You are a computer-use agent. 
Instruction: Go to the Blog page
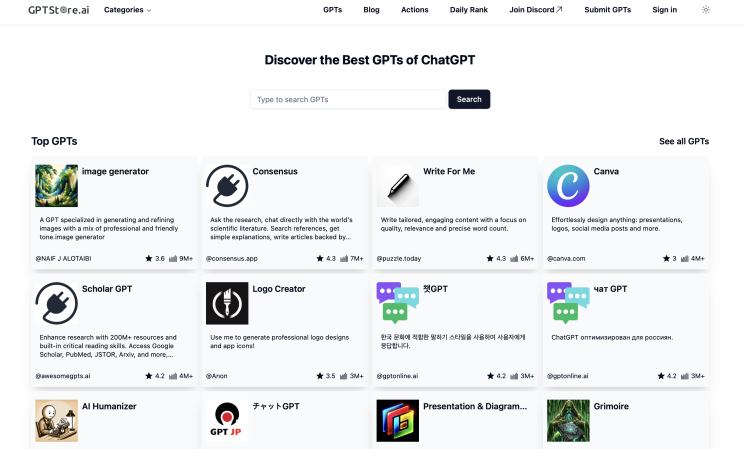(372, 9)
